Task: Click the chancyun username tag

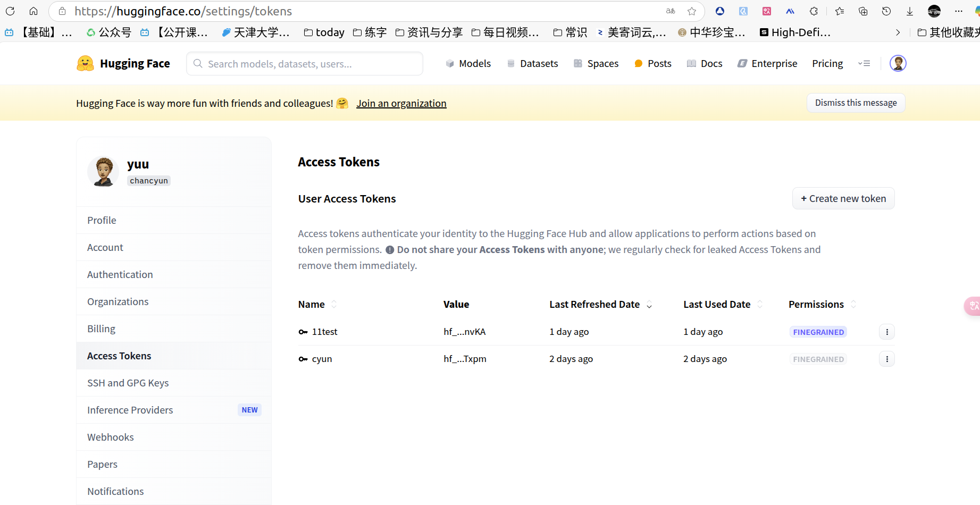Action: pyautogui.click(x=149, y=181)
